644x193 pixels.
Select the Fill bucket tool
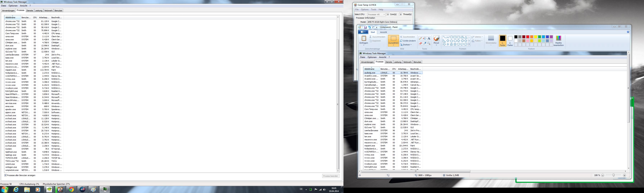(x=425, y=38)
